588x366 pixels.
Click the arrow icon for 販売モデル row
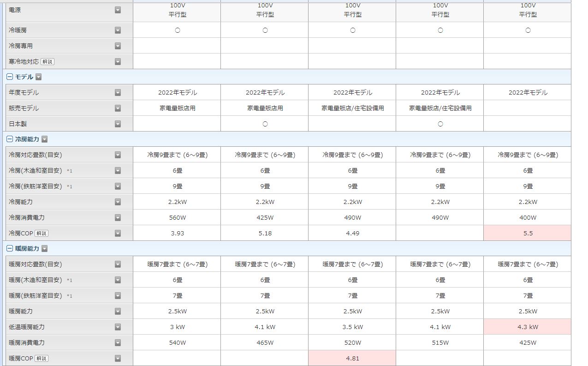coord(118,108)
